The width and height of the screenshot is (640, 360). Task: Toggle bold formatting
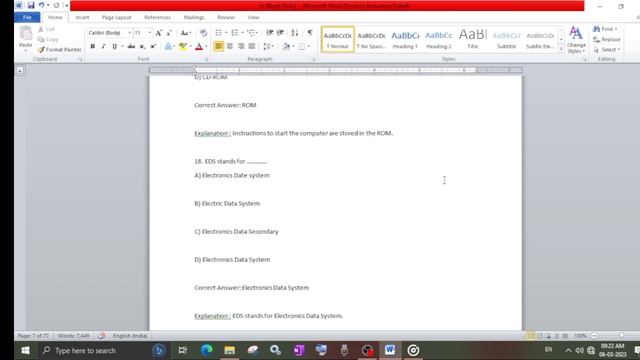click(x=93, y=47)
